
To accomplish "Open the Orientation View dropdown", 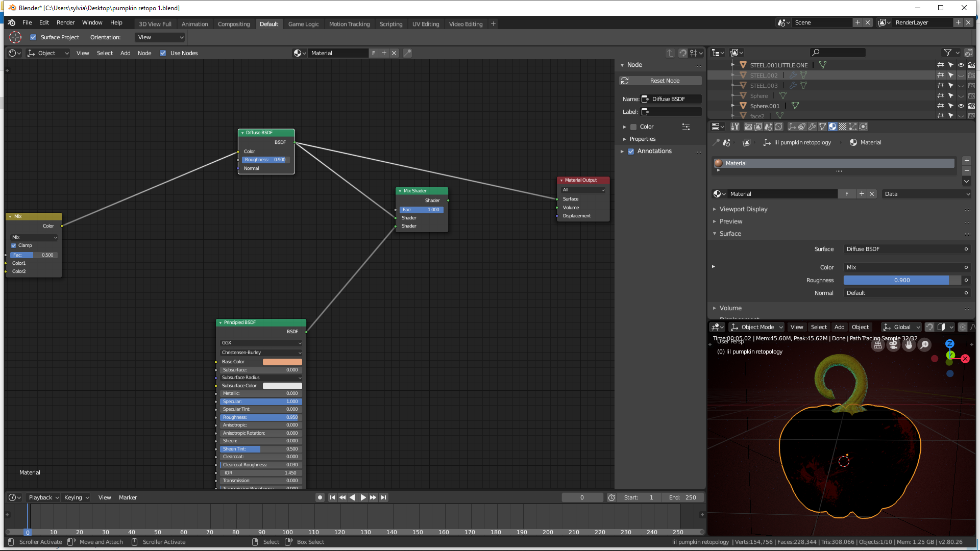I will (160, 37).
